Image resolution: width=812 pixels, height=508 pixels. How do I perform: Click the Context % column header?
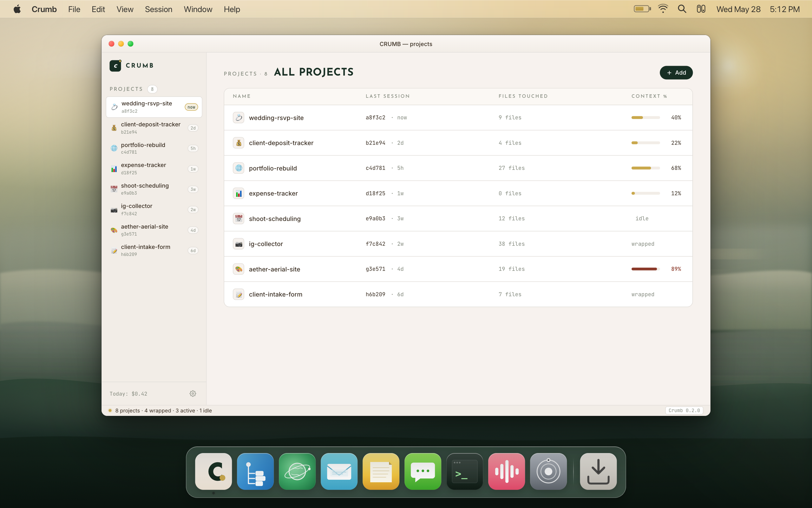tap(649, 96)
